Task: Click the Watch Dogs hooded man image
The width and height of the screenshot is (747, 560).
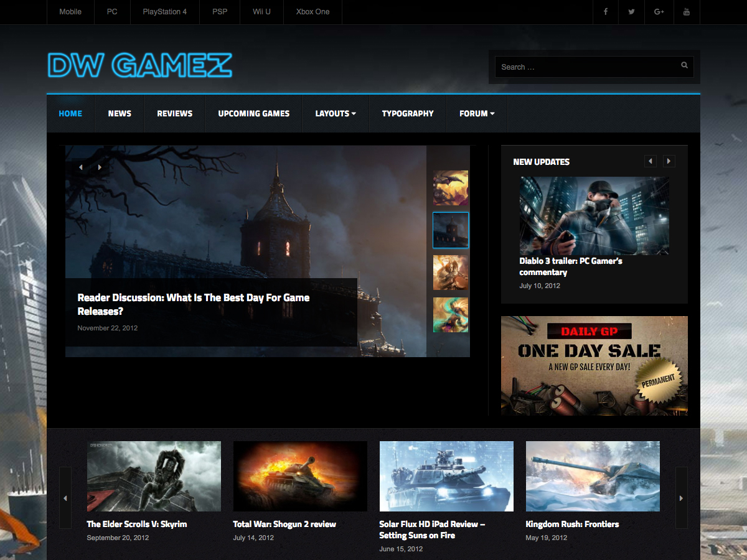Action: tap(594, 215)
